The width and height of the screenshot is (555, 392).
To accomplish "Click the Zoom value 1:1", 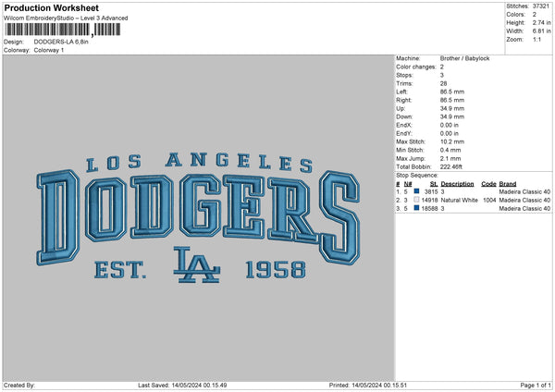I will (536, 40).
